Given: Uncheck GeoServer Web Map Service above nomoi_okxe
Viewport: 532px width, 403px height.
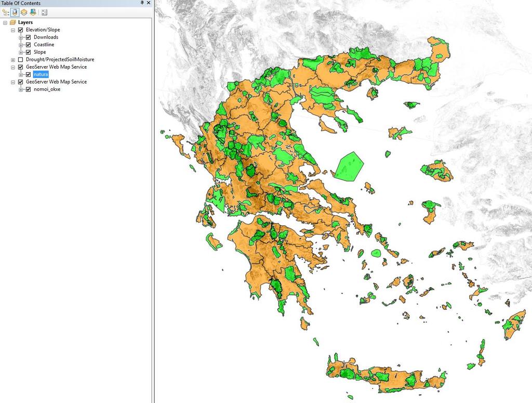Looking at the screenshot, I should tap(20, 82).
